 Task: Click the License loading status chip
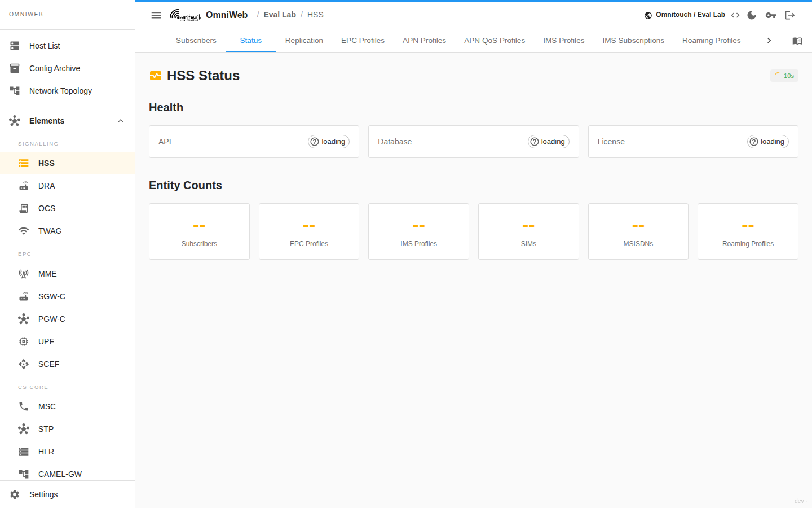click(x=767, y=142)
